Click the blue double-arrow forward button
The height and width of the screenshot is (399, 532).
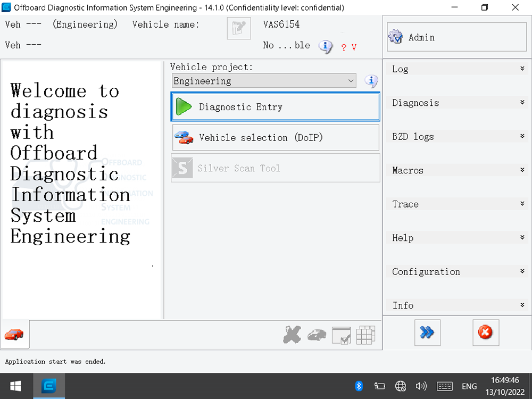click(x=427, y=332)
